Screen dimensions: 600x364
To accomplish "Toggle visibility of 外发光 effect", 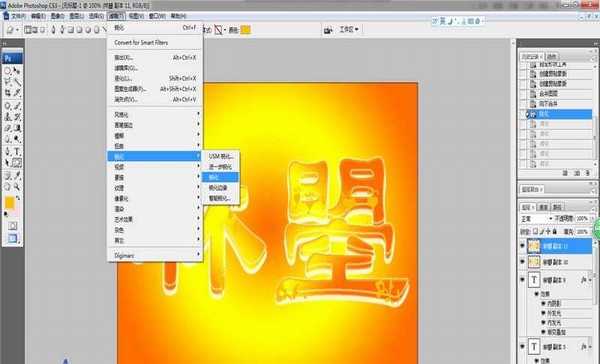I will click(543, 313).
